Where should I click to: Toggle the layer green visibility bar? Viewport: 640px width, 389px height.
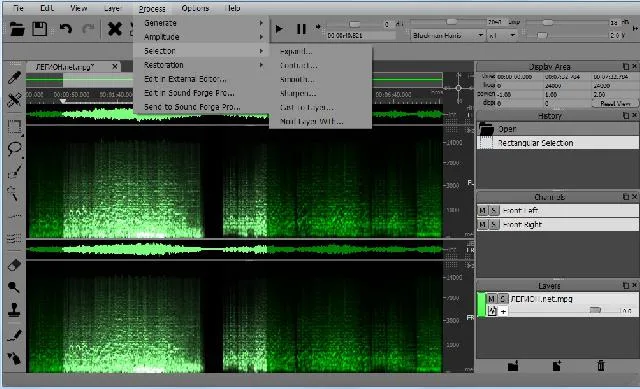click(481, 305)
